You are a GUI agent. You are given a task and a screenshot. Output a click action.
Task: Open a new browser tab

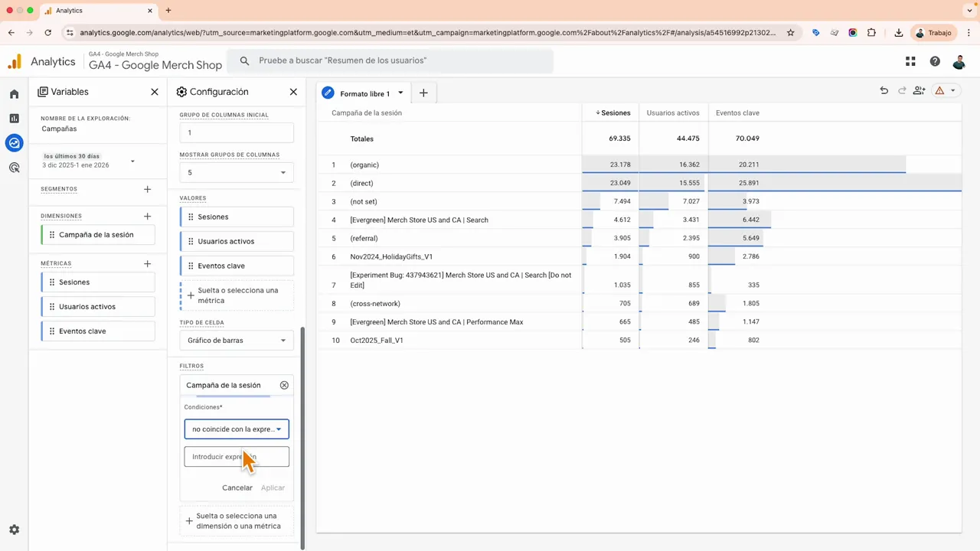[168, 11]
